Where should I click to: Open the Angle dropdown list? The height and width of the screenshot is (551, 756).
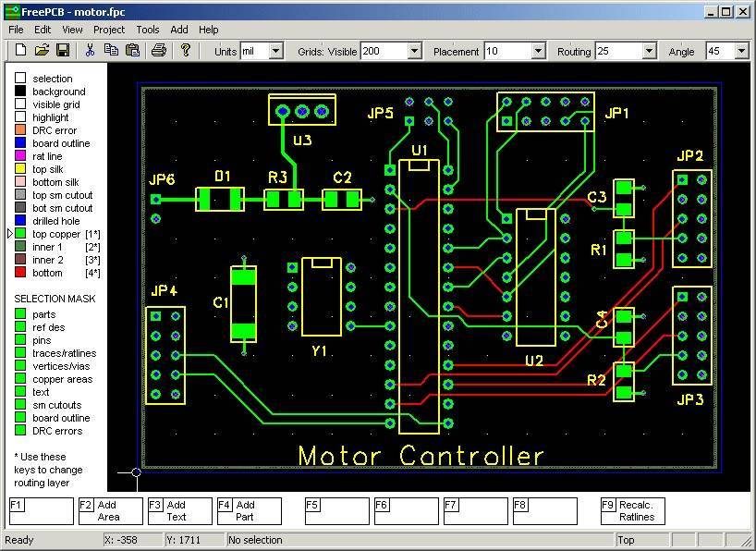coord(740,52)
